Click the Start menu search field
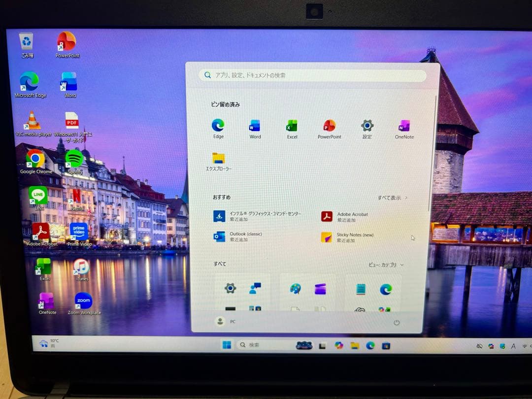Viewport: 532px width, 399px height. 312,75
